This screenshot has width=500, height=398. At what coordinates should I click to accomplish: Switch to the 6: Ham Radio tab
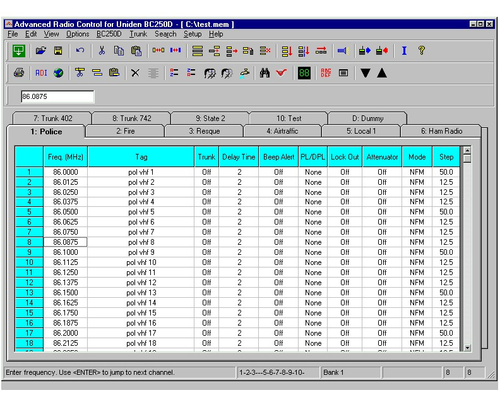pos(441,131)
